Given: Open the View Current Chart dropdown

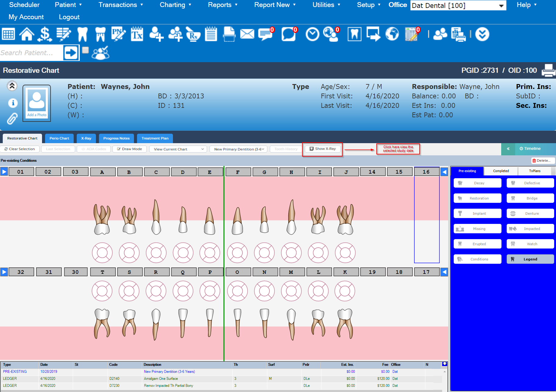Looking at the screenshot, I should 178,149.
